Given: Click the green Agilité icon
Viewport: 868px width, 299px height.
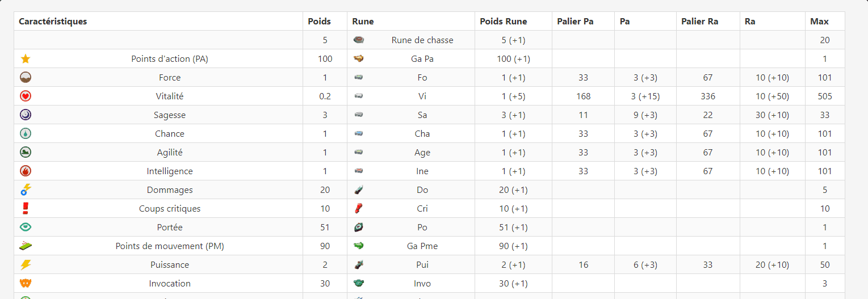Looking at the screenshot, I should (25, 152).
